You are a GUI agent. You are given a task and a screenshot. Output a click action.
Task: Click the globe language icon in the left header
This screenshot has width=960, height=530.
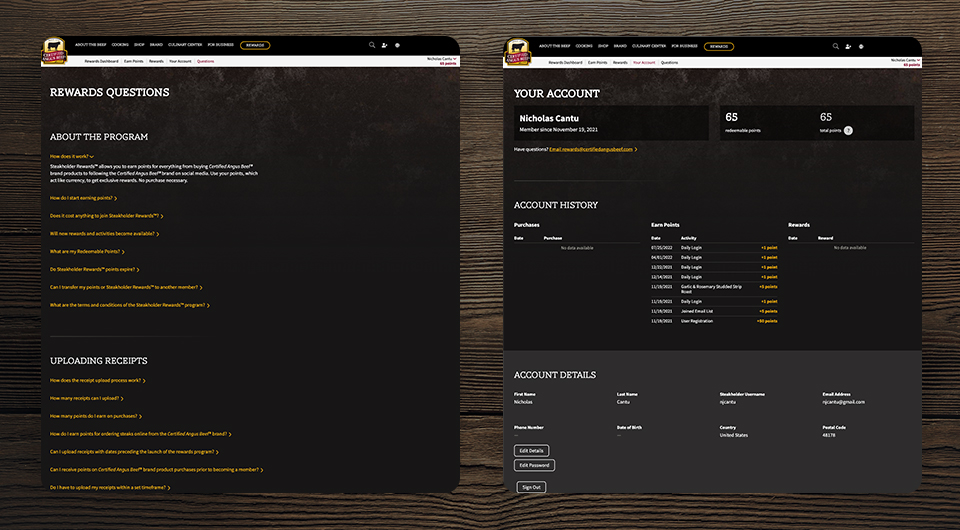tap(398, 46)
